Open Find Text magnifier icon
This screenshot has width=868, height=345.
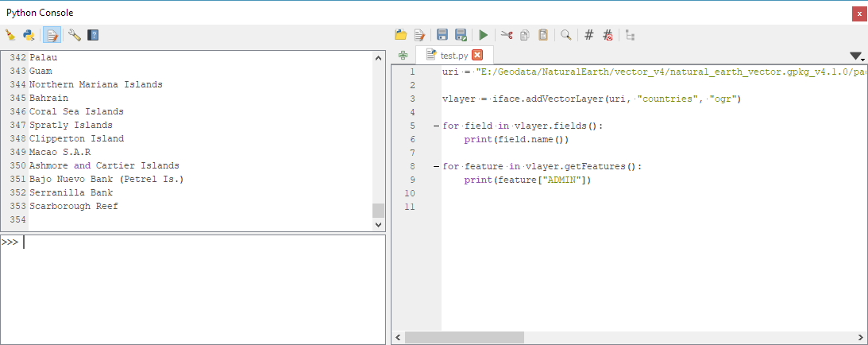pyautogui.click(x=565, y=36)
